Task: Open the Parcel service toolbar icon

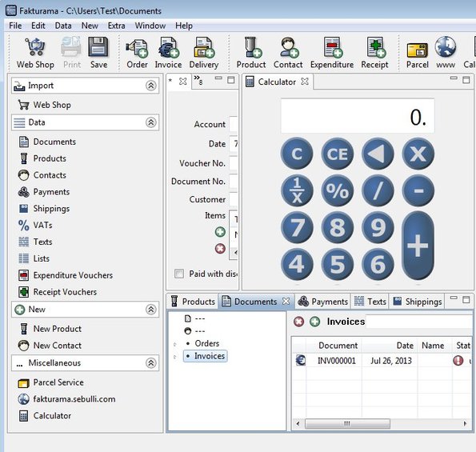Action: click(x=417, y=53)
